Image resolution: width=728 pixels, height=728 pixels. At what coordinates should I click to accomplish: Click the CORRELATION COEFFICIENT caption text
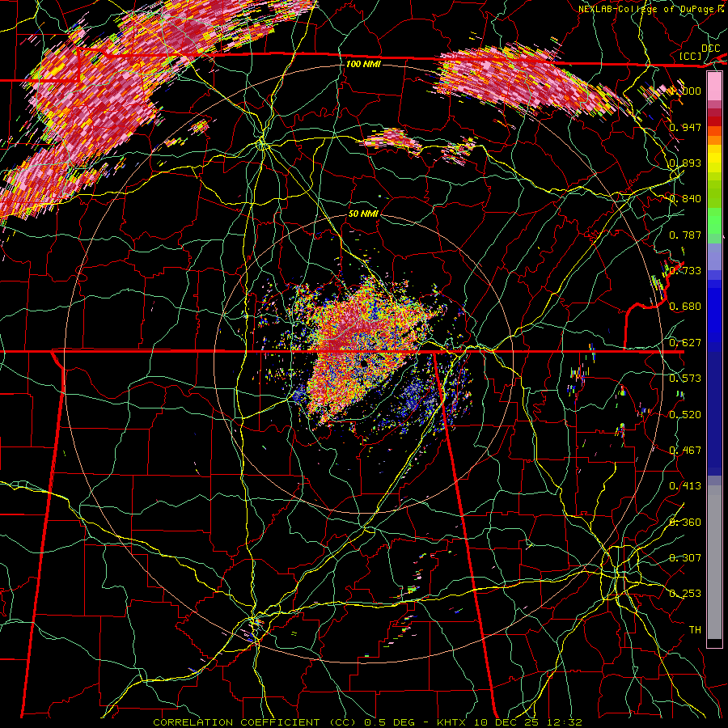coord(236,722)
